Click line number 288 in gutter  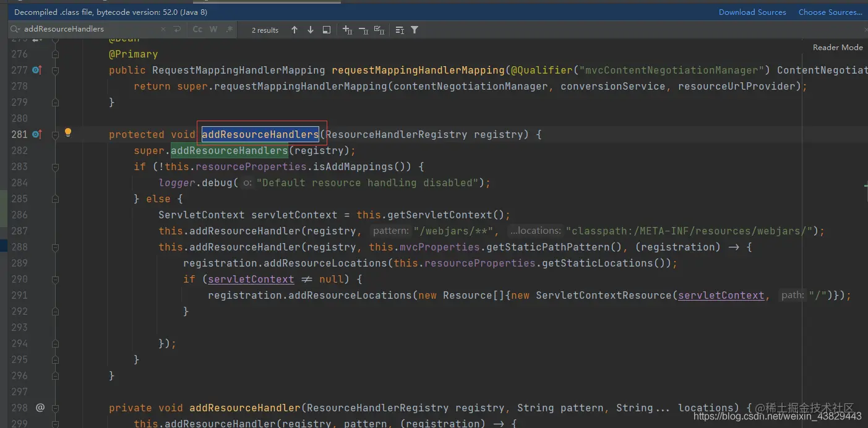coord(19,247)
